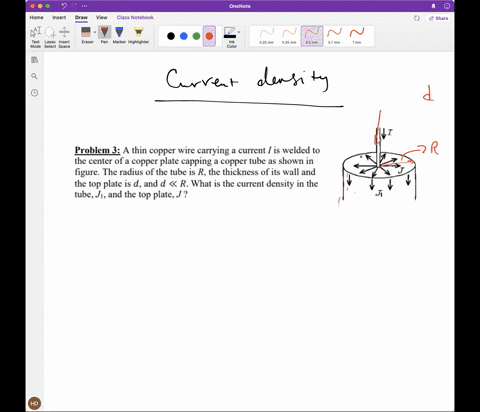Switch to the Insert tab
This screenshot has height=412, width=480.
coord(59,17)
